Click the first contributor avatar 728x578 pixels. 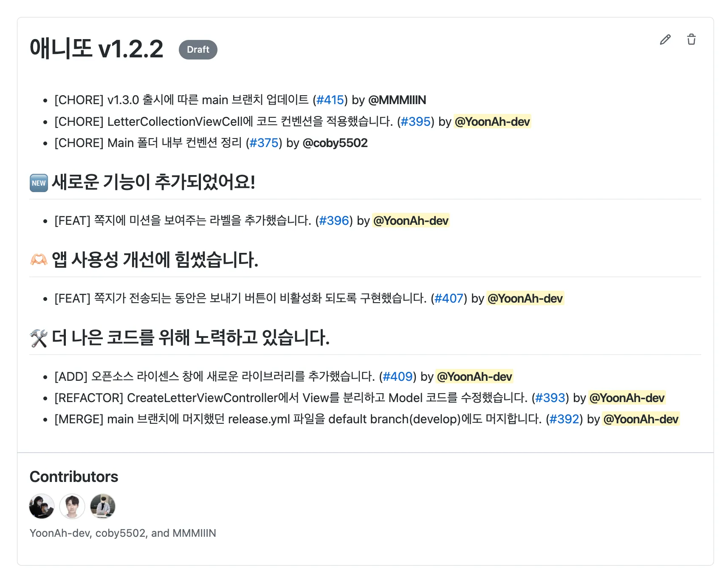(42, 506)
